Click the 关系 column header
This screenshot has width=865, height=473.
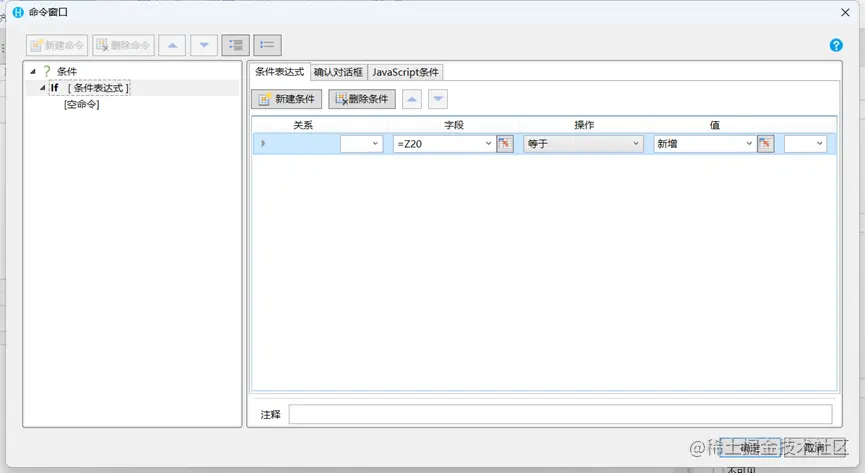[303, 125]
